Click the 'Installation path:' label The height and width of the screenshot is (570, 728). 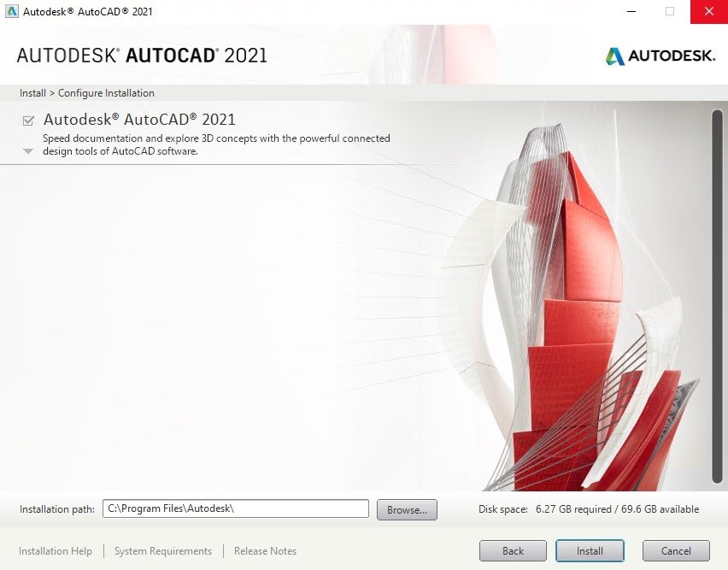(x=57, y=509)
